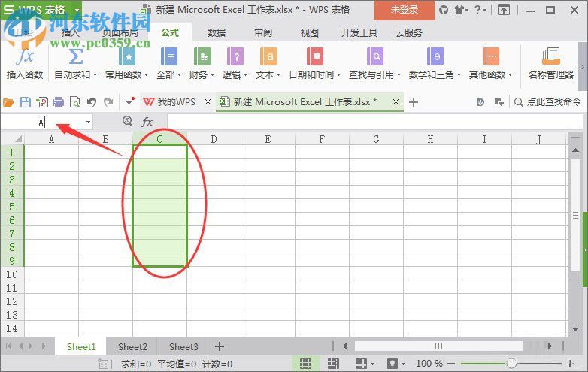Click the fx icon next to formula bar
This screenshot has width=588, height=372.
(x=147, y=122)
